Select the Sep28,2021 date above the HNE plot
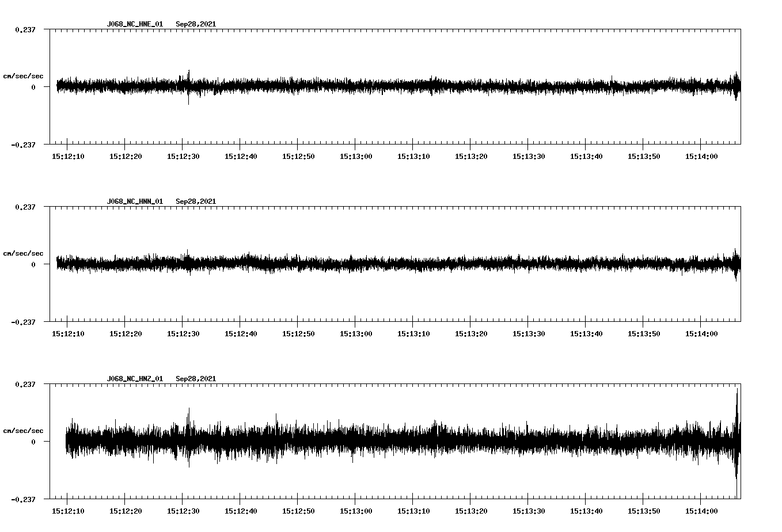Image resolution: width=782 pixels, height=532 pixels. (x=196, y=24)
